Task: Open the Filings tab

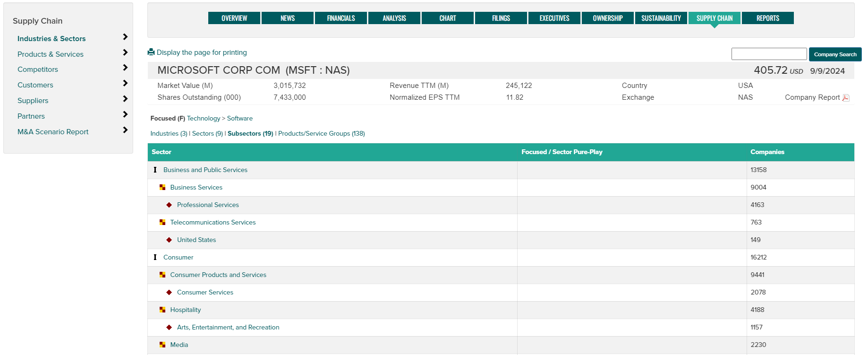Action: [x=501, y=18]
